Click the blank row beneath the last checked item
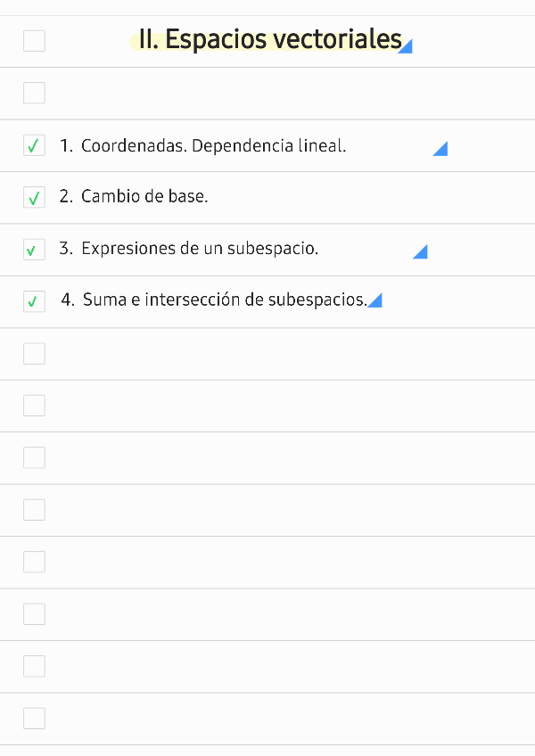 coord(267,353)
